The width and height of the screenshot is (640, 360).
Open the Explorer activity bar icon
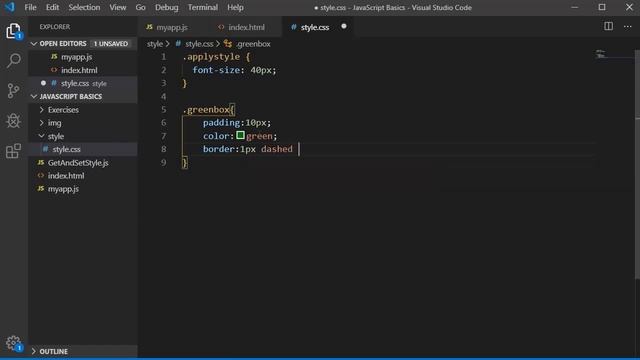pos(13,31)
